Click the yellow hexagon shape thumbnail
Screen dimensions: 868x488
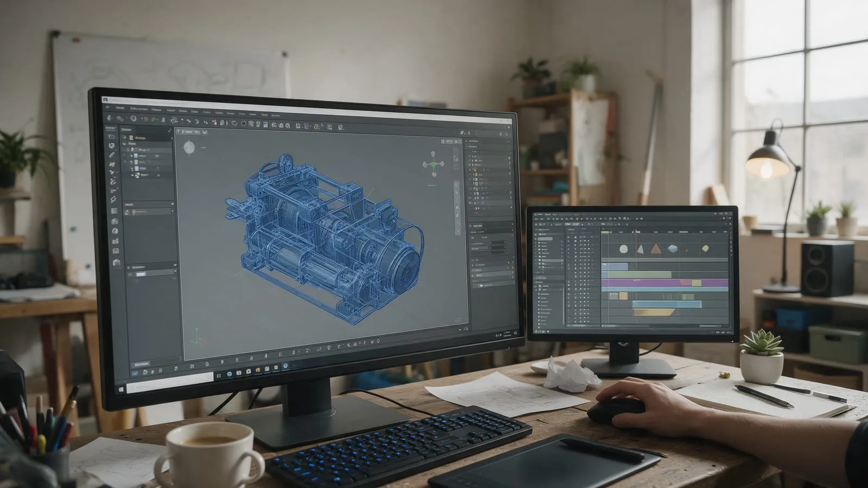705,248
